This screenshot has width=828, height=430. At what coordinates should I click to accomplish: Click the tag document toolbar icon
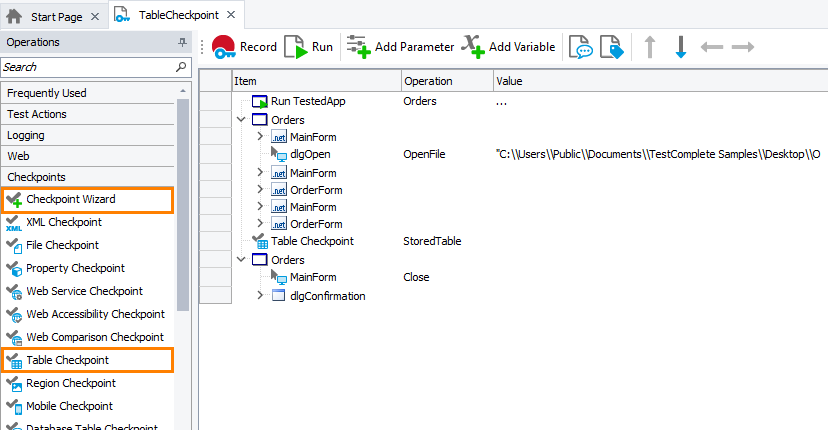pos(611,47)
